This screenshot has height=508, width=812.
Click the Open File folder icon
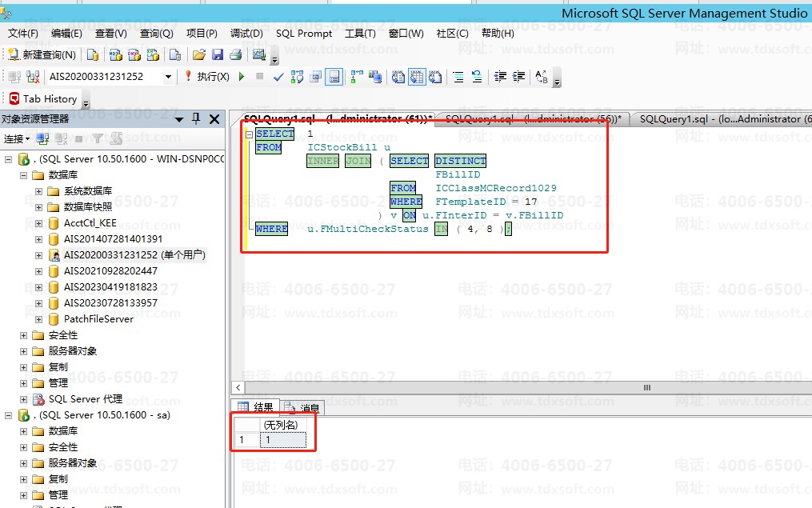[199, 55]
